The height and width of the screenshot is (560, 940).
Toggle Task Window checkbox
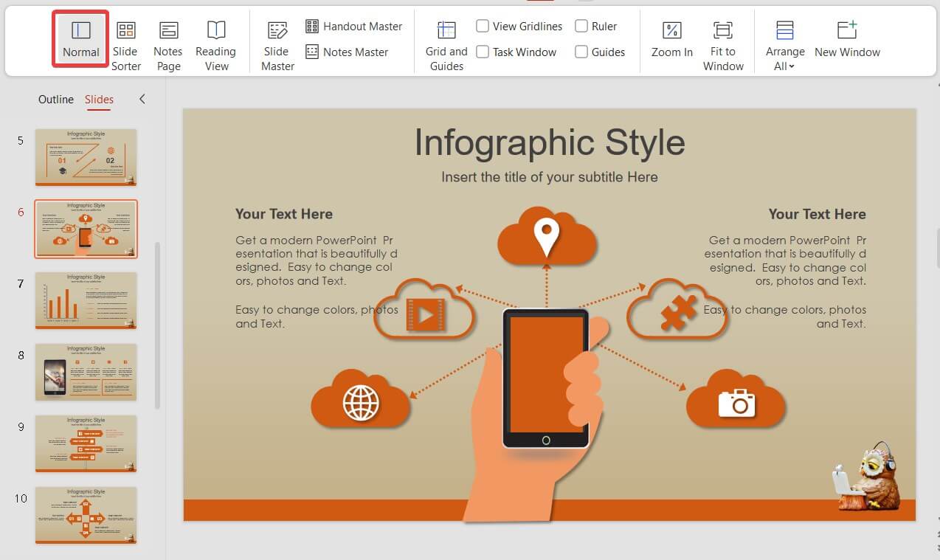click(483, 52)
